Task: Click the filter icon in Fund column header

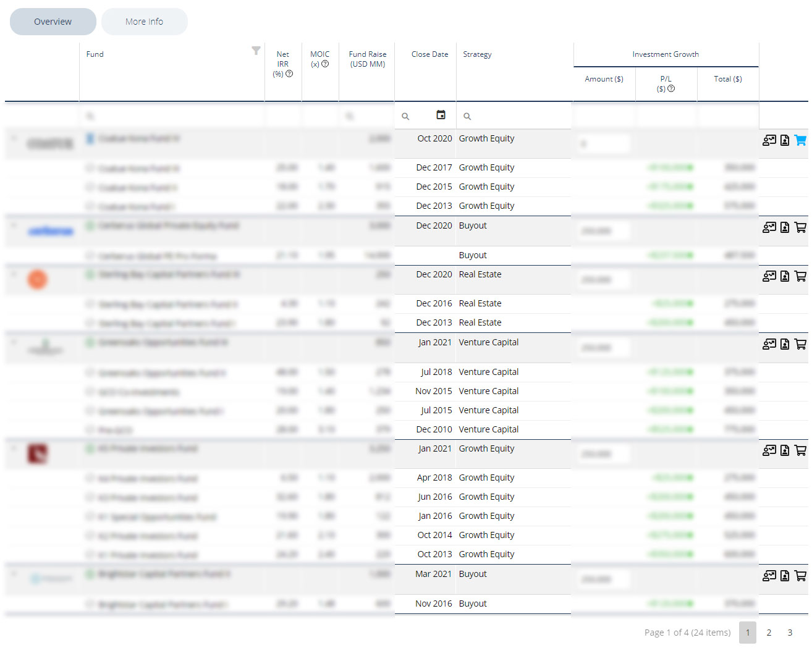Action: 256,51
